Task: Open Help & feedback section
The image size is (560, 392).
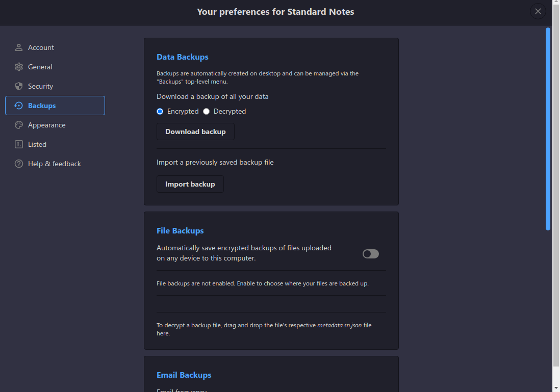Action: pyautogui.click(x=55, y=164)
